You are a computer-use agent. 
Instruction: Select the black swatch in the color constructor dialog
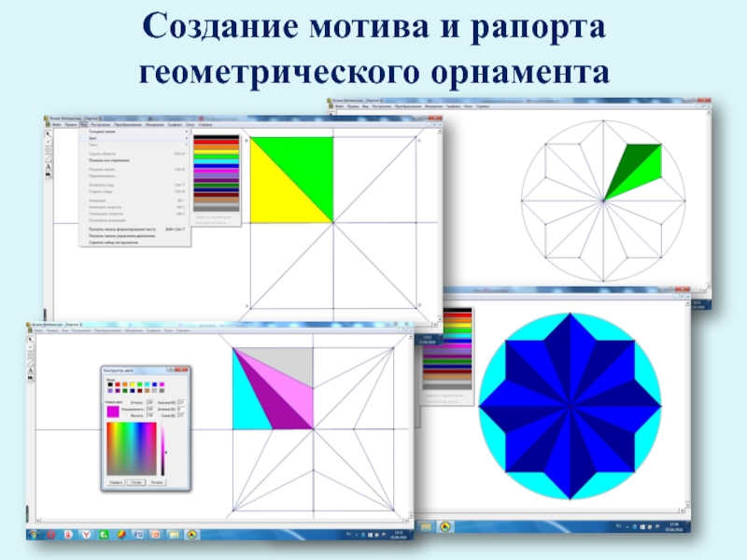[110, 385]
